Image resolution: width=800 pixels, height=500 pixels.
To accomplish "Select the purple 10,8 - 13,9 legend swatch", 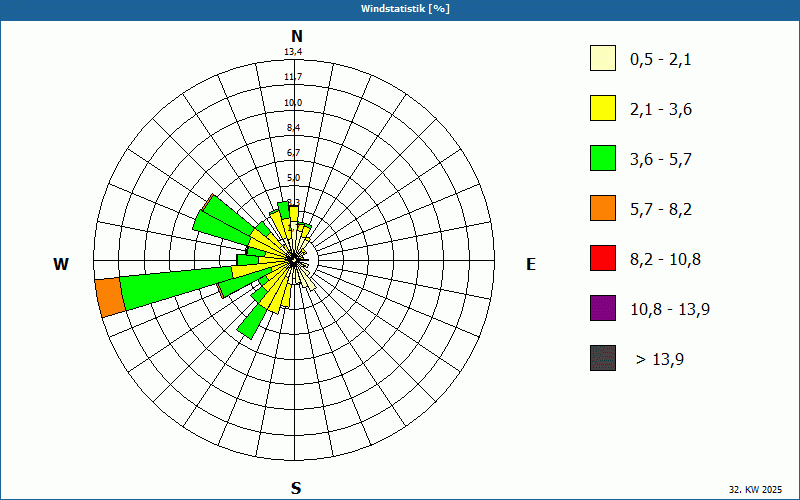I will pyautogui.click(x=603, y=308).
